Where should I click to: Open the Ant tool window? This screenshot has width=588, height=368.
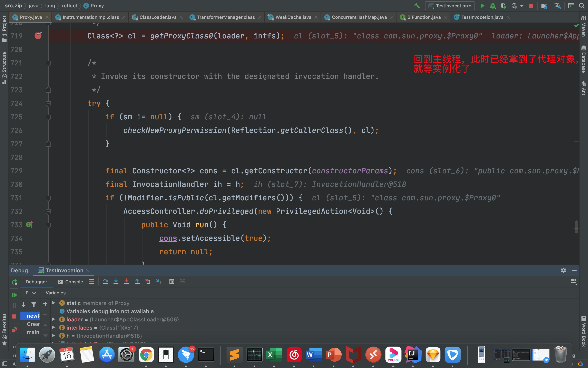pos(584,88)
